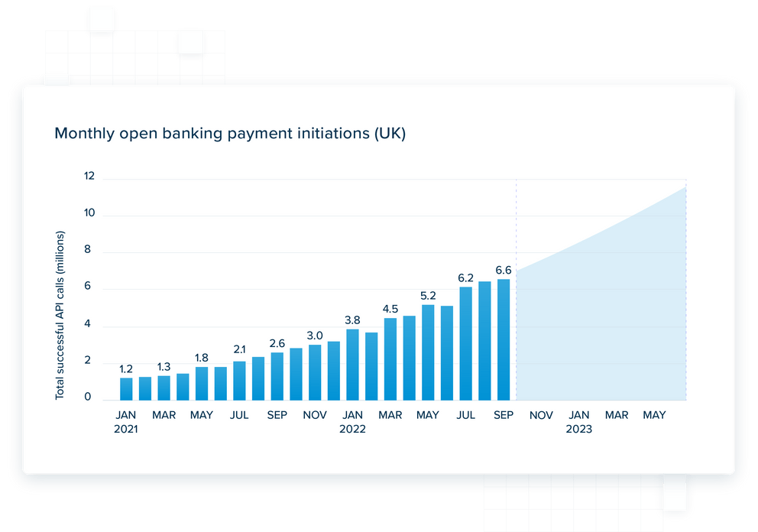758x532 pixels.
Task: Click the final 'MAY' label in the forecast period
Action: [x=654, y=415]
